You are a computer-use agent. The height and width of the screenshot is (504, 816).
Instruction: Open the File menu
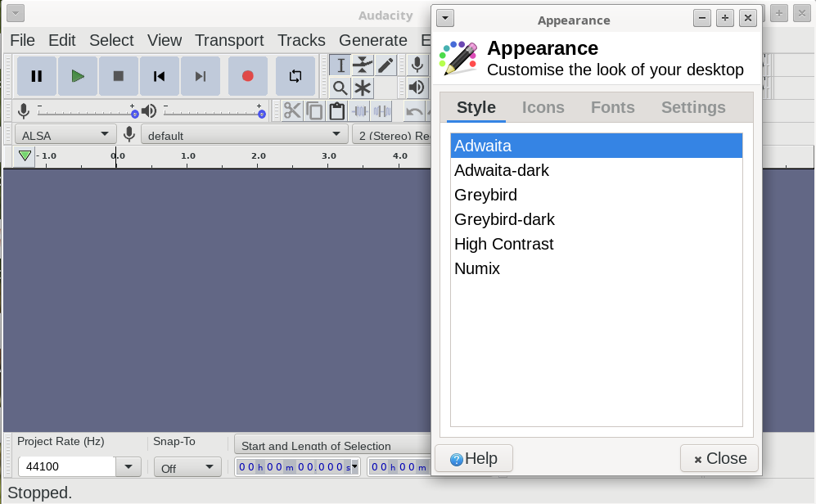click(x=22, y=40)
